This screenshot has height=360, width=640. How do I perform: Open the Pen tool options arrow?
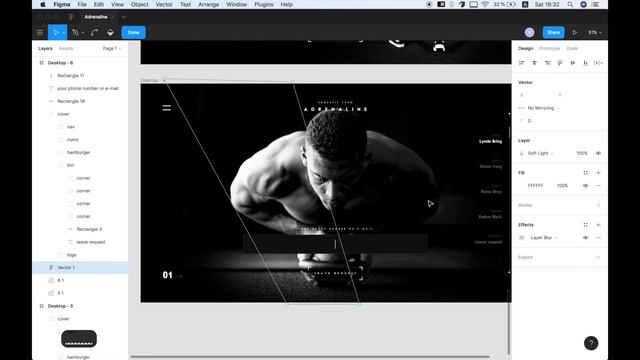(82, 33)
